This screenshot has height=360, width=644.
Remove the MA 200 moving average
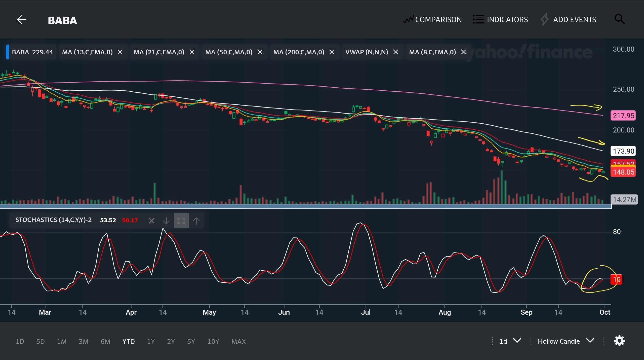332,52
